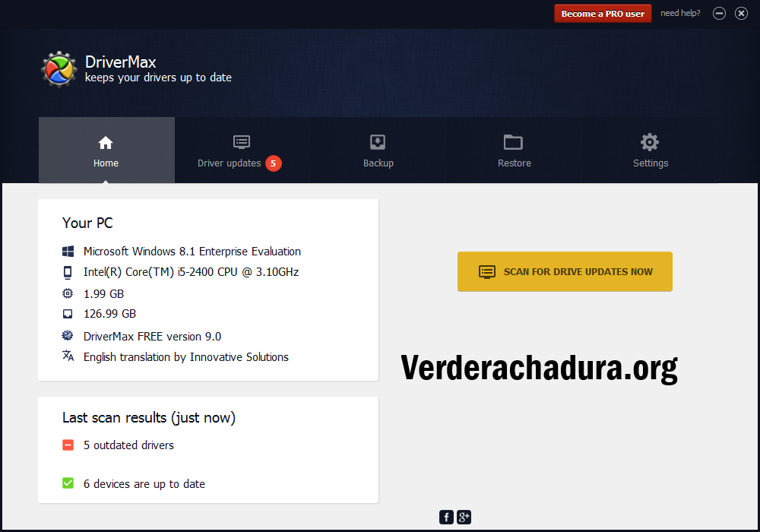Open the Backup tab
The width and height of the screenshot is (760, 532).
point(378,150)
